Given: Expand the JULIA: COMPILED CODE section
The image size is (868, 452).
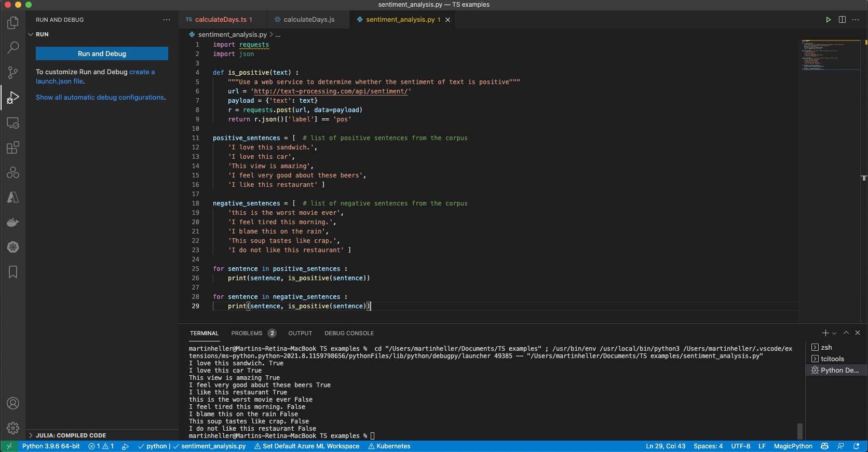Looking at the screenshot, I should tap(102, 435).
